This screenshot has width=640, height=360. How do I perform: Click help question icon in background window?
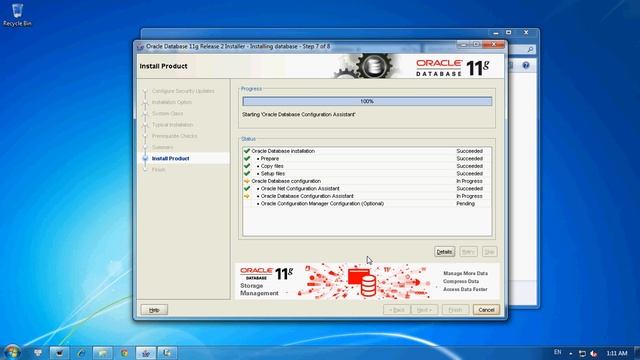point(526,65)
